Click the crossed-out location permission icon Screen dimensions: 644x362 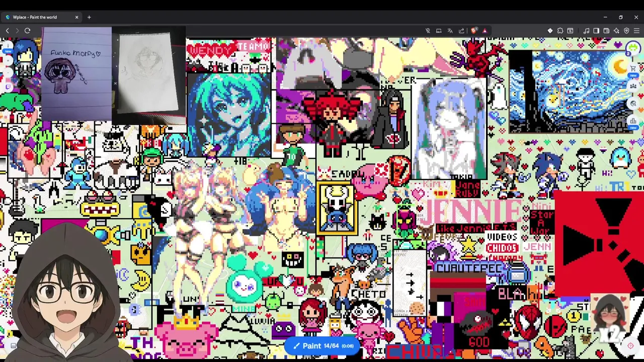tap(428, 31)
